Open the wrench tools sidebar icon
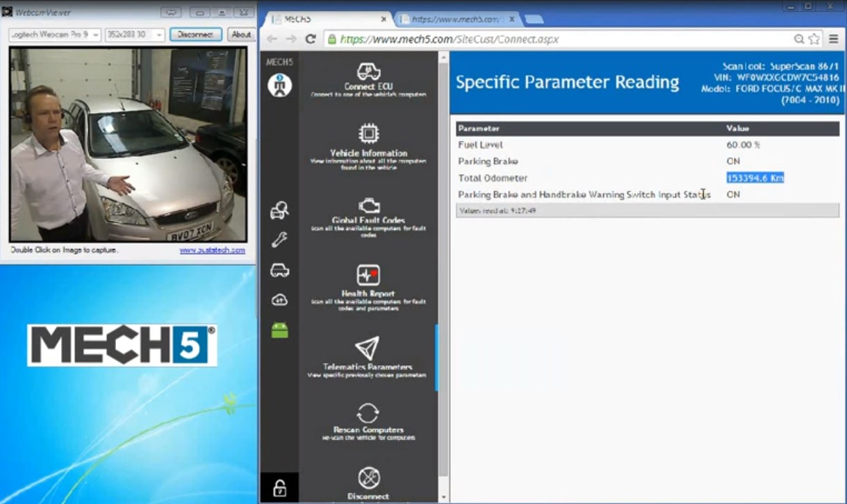This screenshot has width=847, height=504. (279, 240)
